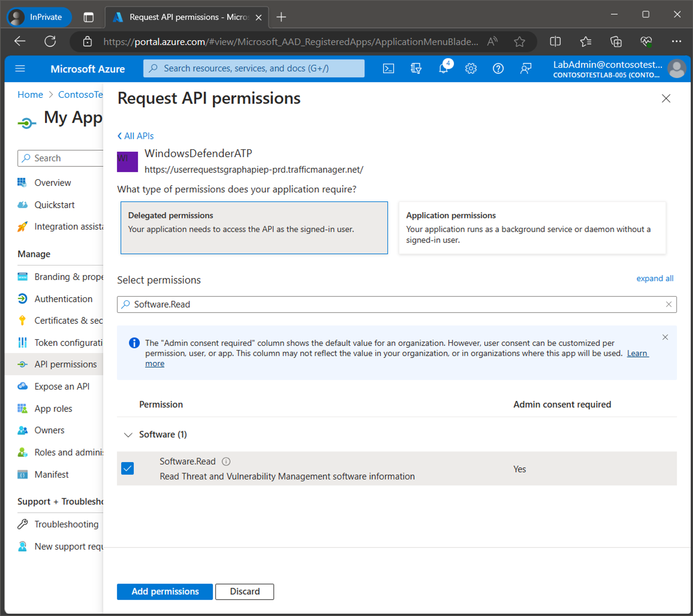
Task: Click Admin consent required column header
Action: 562,404
